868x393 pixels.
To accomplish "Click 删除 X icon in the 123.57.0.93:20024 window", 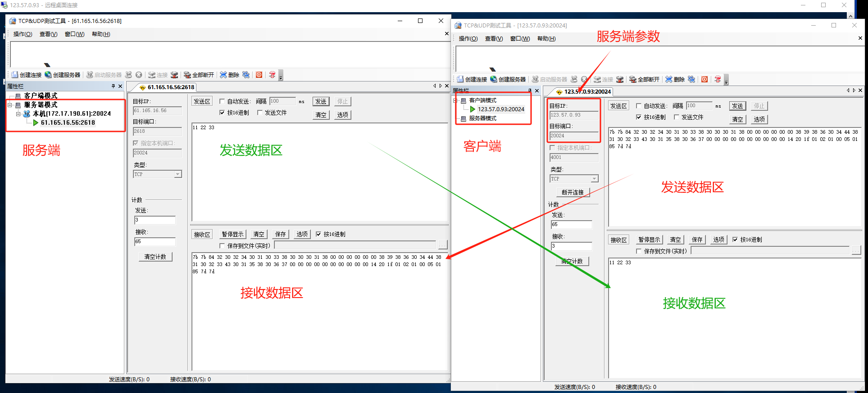I will pyautogui.click(x=669, y=79).
